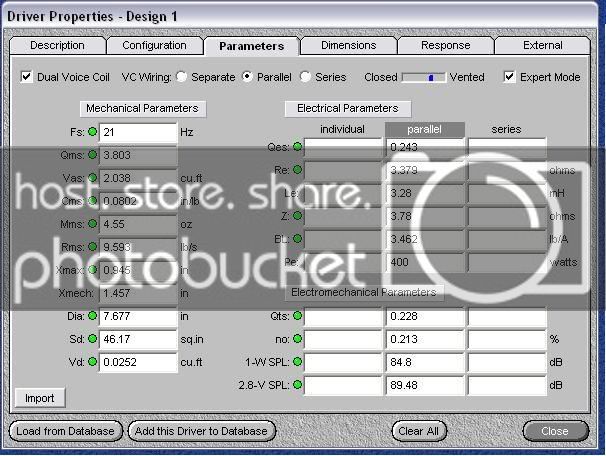Image resolution: width=606 pixels, height=456 pixels.
Task: Select Series VC wiring option
Action: click(305, 77)
